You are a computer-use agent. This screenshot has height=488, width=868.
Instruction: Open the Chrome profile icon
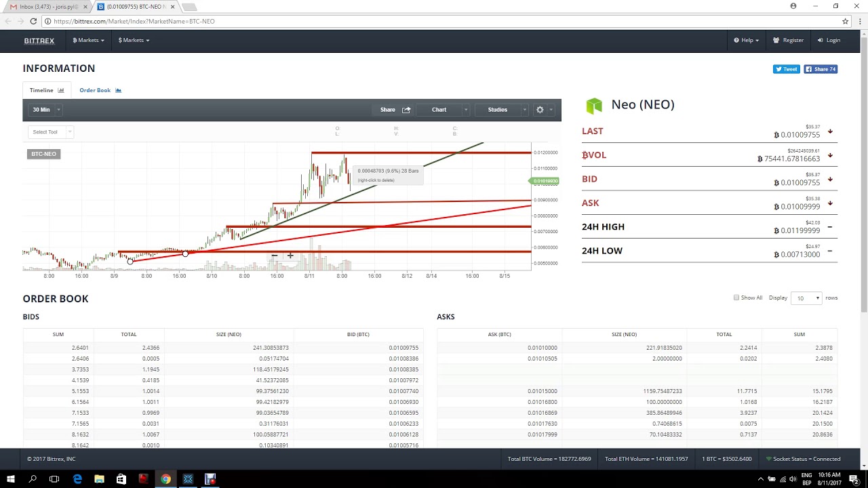point(793,6)
